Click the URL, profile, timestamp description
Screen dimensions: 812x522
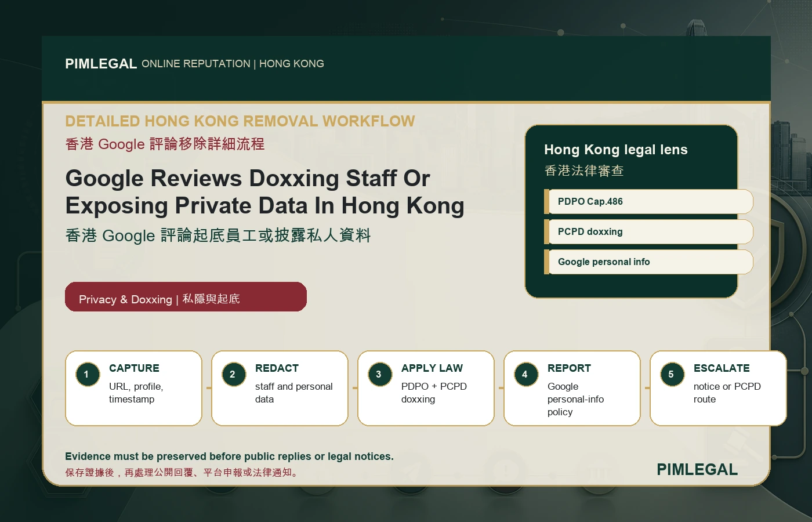pos(136,393)
